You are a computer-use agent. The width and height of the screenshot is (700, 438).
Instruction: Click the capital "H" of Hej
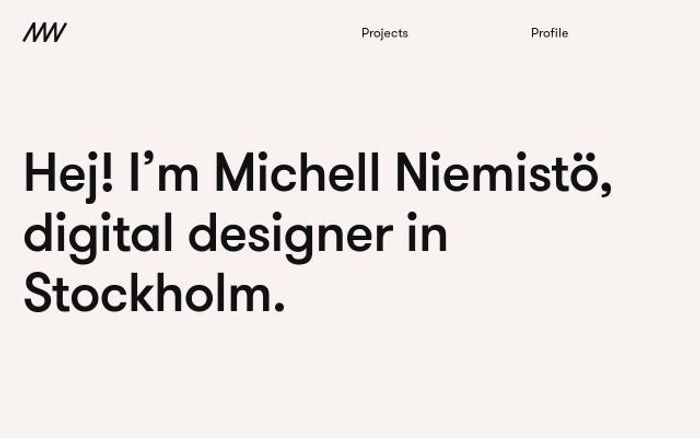[40, 173]
